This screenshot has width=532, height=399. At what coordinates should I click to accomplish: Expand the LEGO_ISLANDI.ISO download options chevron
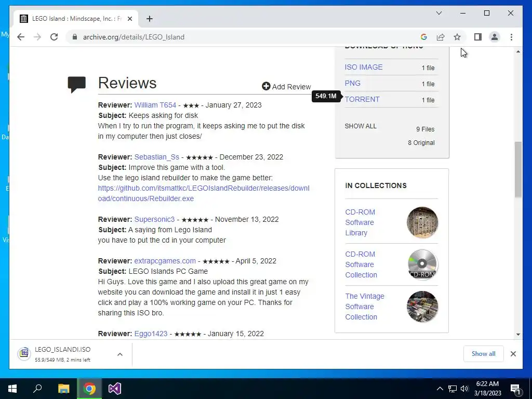[120, 354]
